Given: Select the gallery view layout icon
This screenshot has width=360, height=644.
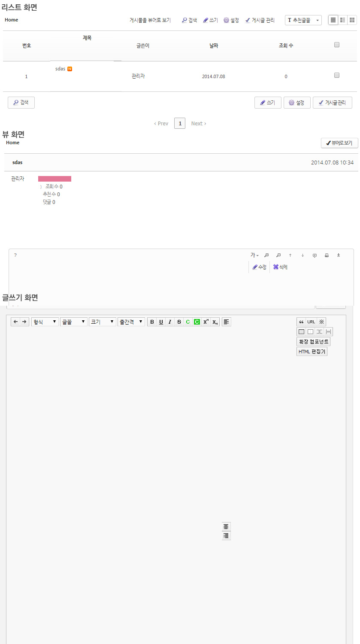Looking at the screenshot, I should point(352,20).
